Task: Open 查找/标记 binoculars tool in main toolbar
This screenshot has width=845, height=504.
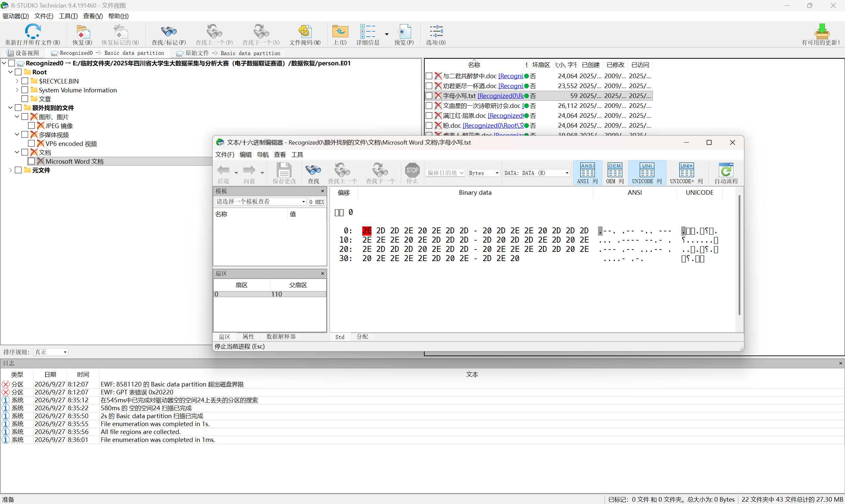Action: 168,31
